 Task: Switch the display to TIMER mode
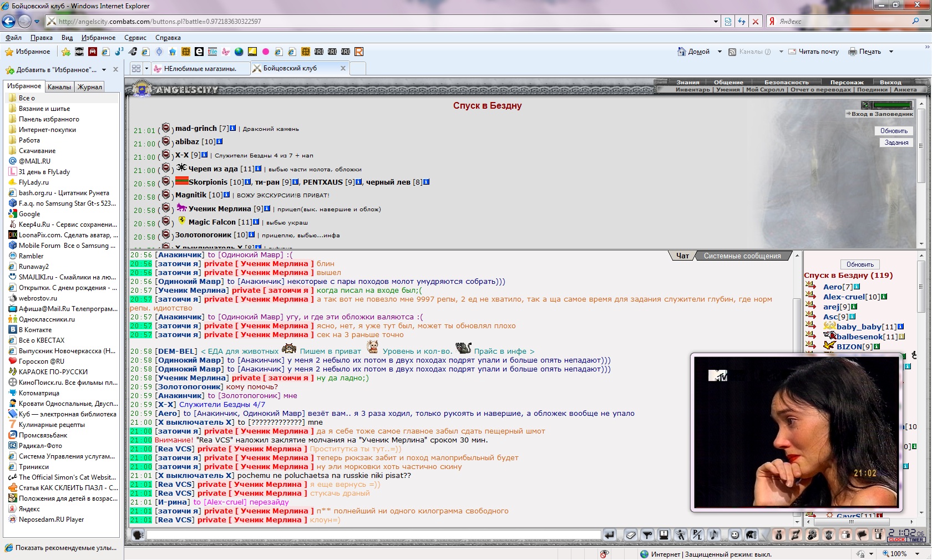916,539
